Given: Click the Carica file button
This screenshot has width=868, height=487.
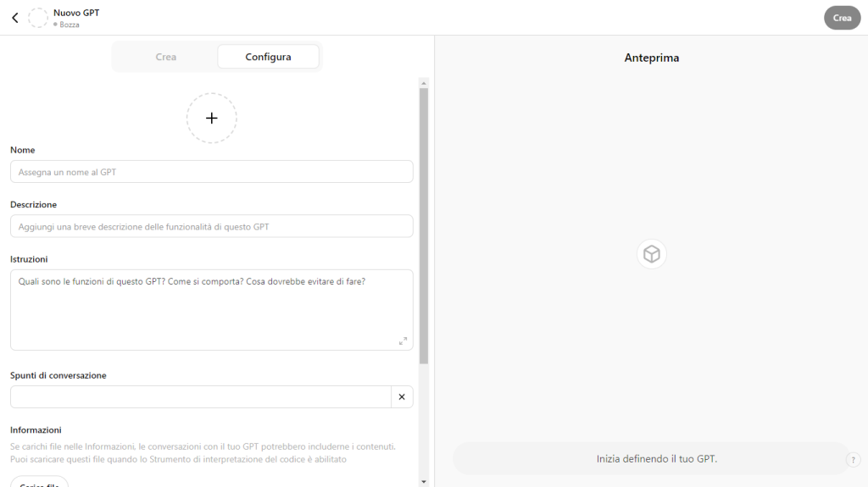Looking at the screenshot, I should [40, 483].
